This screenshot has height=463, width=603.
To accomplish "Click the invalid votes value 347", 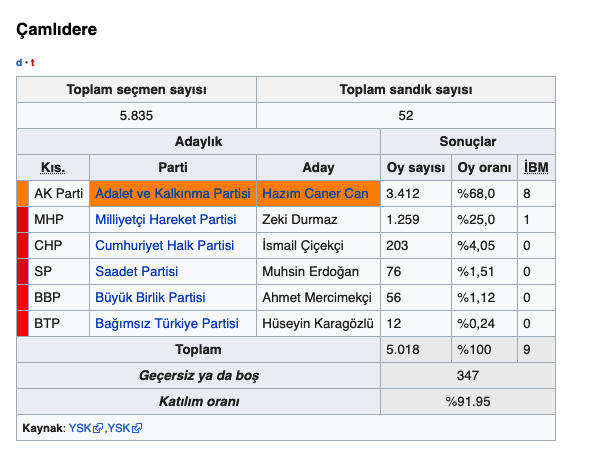I will tap(468, 375).
